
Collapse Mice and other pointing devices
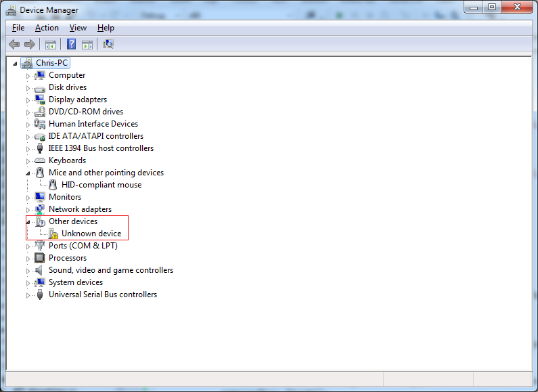coord(28,173)
